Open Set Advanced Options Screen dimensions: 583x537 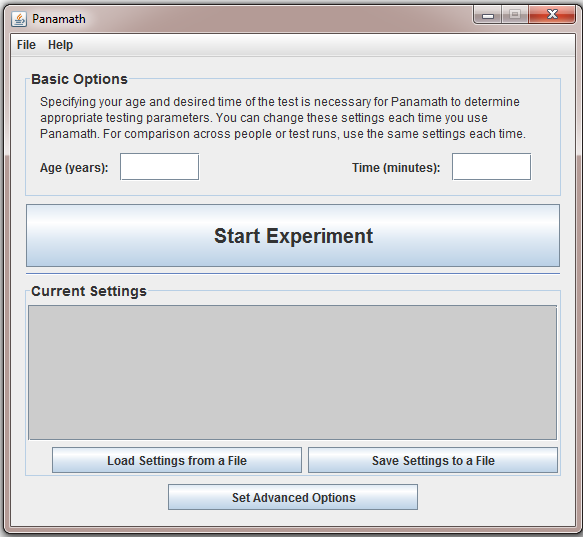point(293,497)
